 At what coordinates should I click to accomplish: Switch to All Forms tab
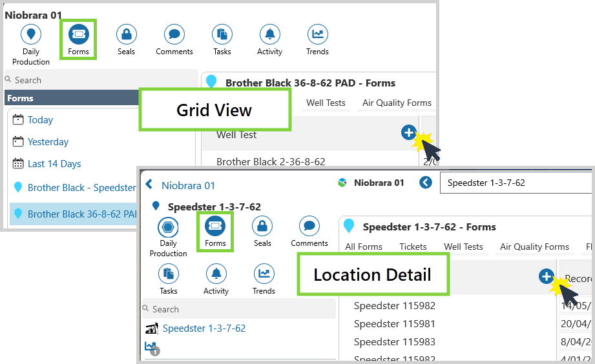pos(364,247)
